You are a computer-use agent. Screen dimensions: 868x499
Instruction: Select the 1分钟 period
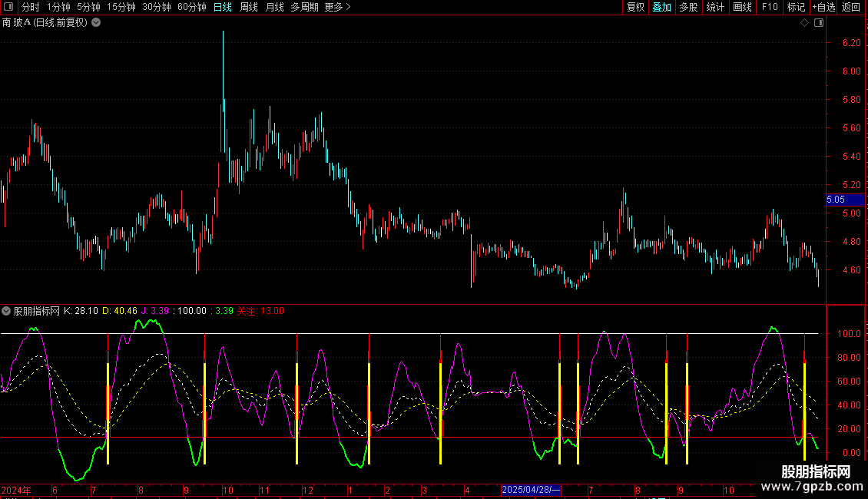coord(58,7)
